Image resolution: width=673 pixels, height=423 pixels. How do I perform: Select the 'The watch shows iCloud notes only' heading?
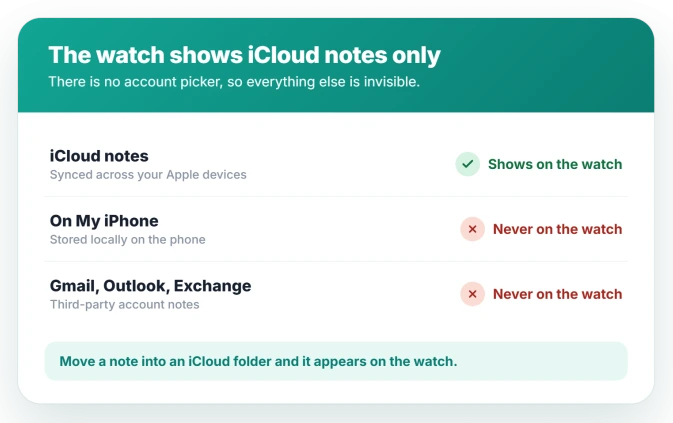[244, 55]
